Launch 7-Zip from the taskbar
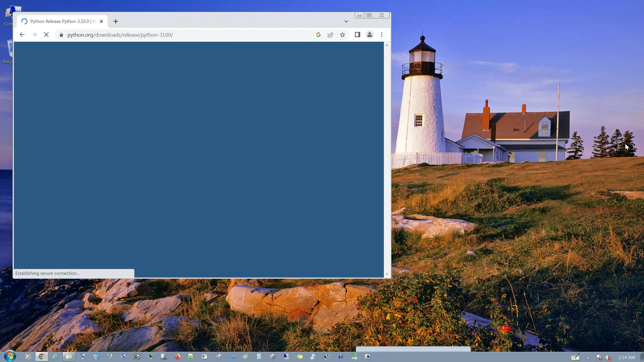Viewport: 644px width, 362px height. coord(137,356)
